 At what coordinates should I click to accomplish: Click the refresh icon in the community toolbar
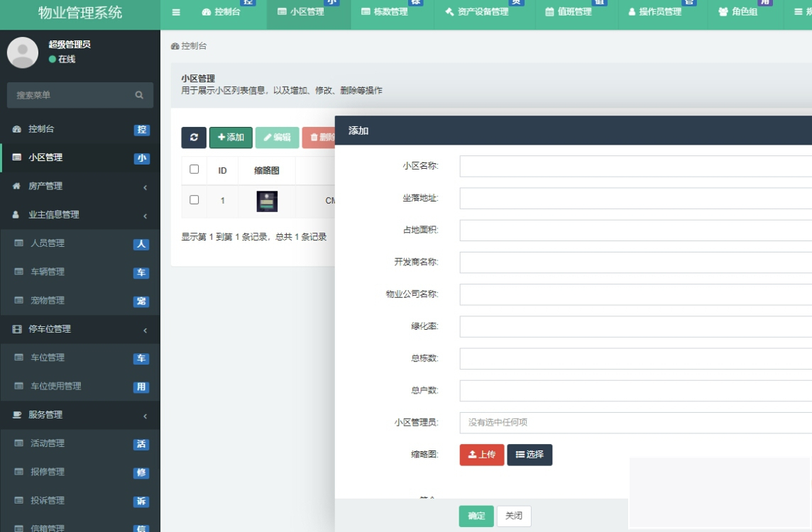click(193, 138)
